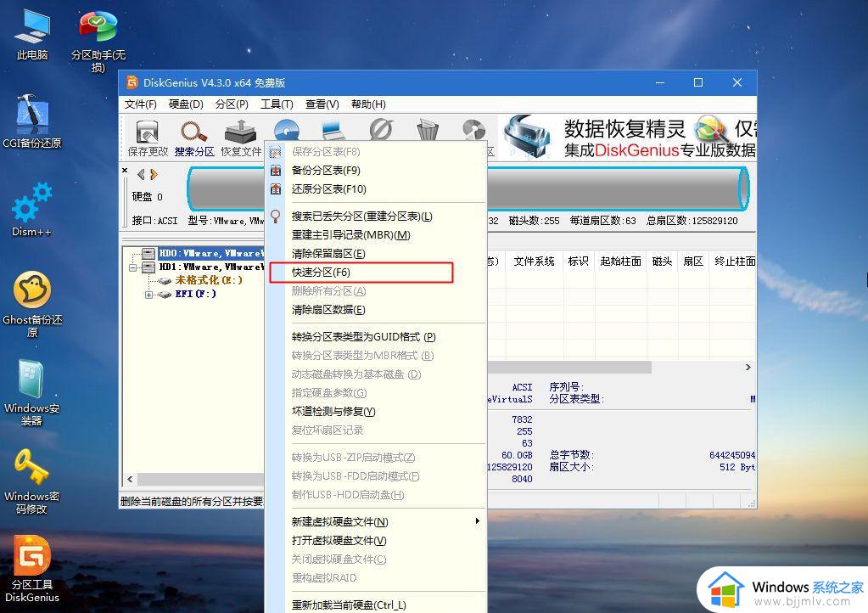
Task: Click 磁头 column header
Action: [662, 262]
